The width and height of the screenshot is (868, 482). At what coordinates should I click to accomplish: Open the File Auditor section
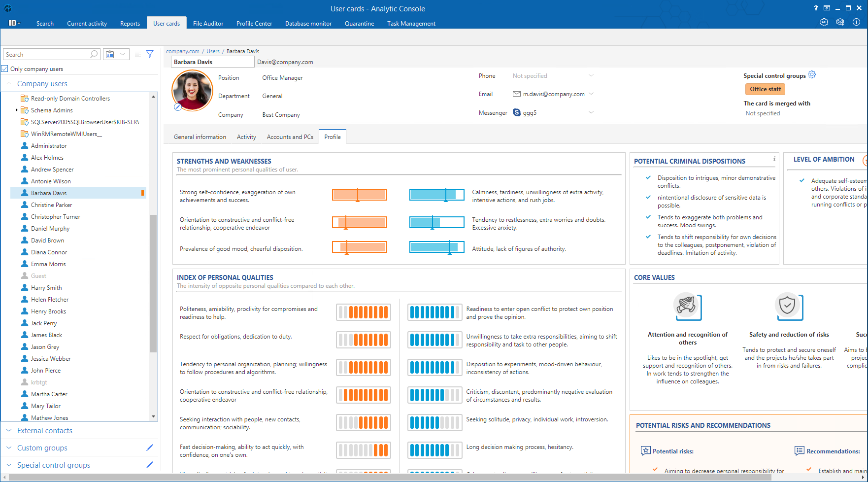click(x=208, y=23)
